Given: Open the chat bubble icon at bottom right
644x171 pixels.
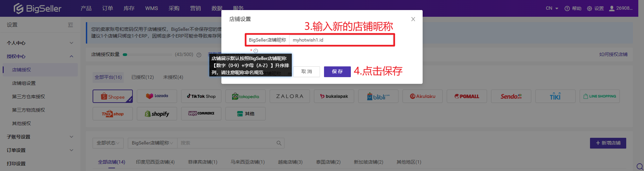Looking at the screenshot, I should [640, 166].
